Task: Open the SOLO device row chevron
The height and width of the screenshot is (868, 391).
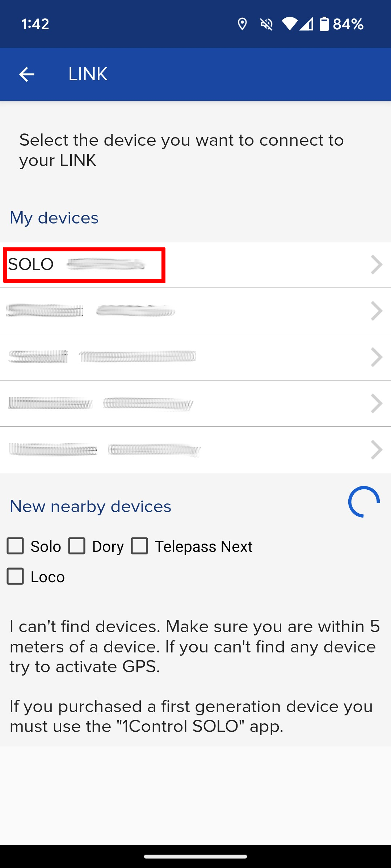Action: point(377,265)
